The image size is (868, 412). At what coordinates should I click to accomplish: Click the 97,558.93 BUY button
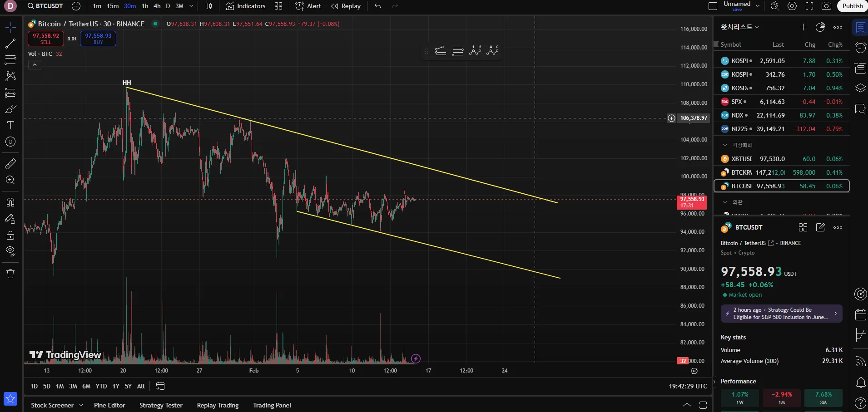pos(98,39)
